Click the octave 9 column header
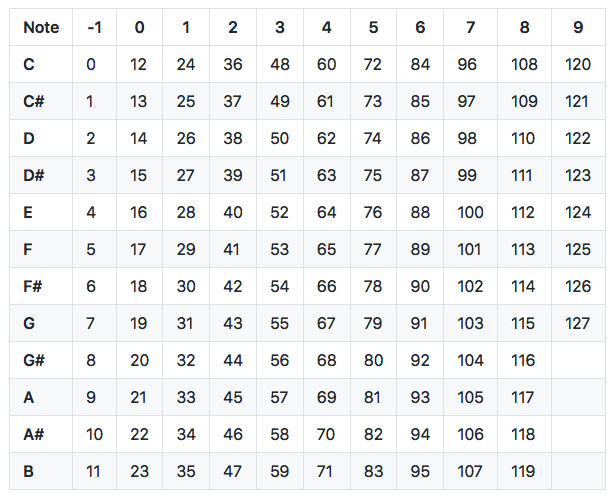This screenshot has width=614, height=498. (578, 27)
